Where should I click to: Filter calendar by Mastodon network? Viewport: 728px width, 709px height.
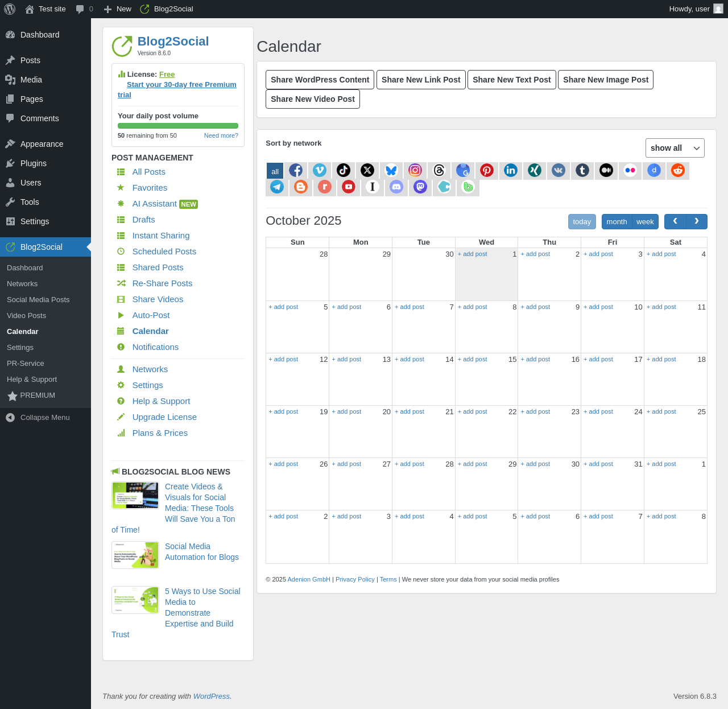420,187
